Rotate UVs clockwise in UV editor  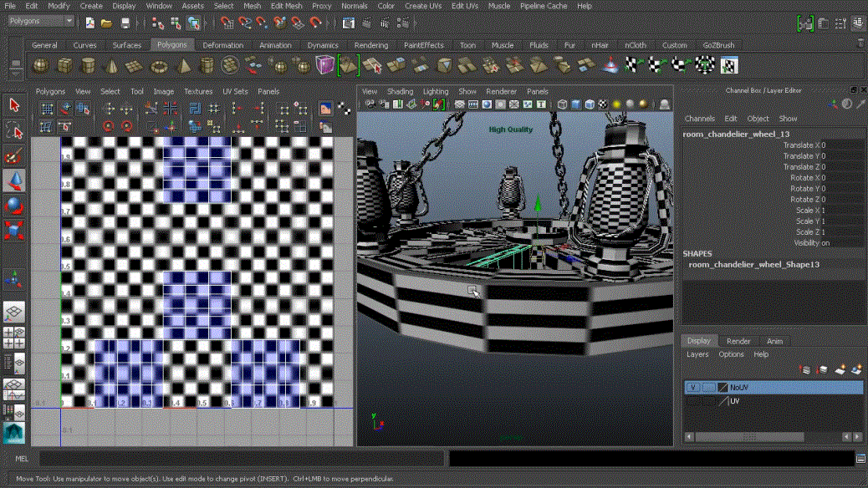coord(127,127)
